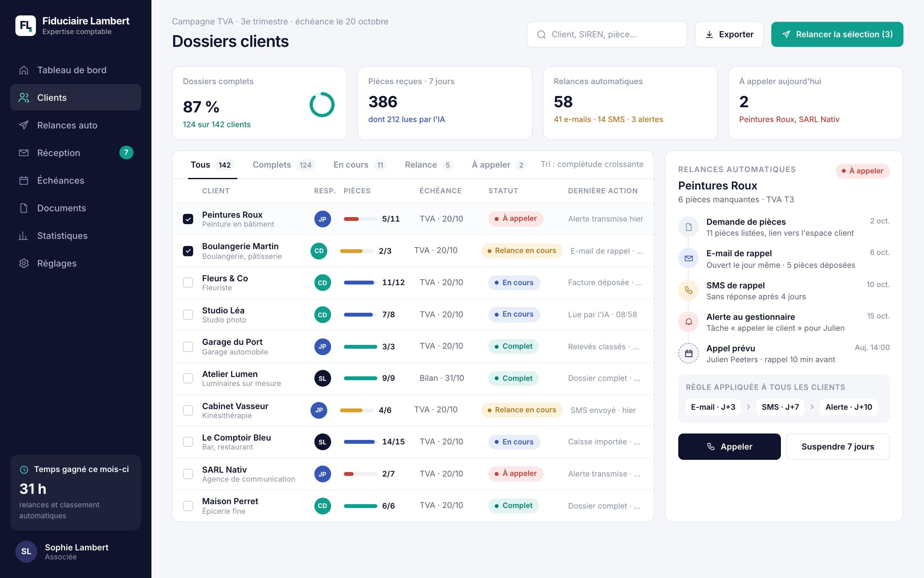The width and height of the screenshot is (924, 578).
Task: Click the Le Comptoir Bleu 14/15 progress bar
Action: coord(360,442)
